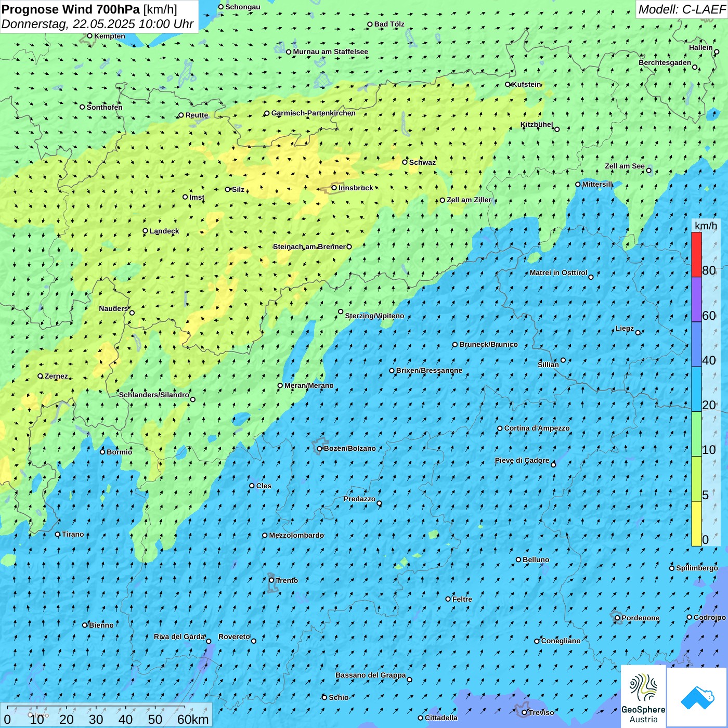Click the Innsbruck city marker
This screenshot has width=728, height=728.
click(334, 188)
